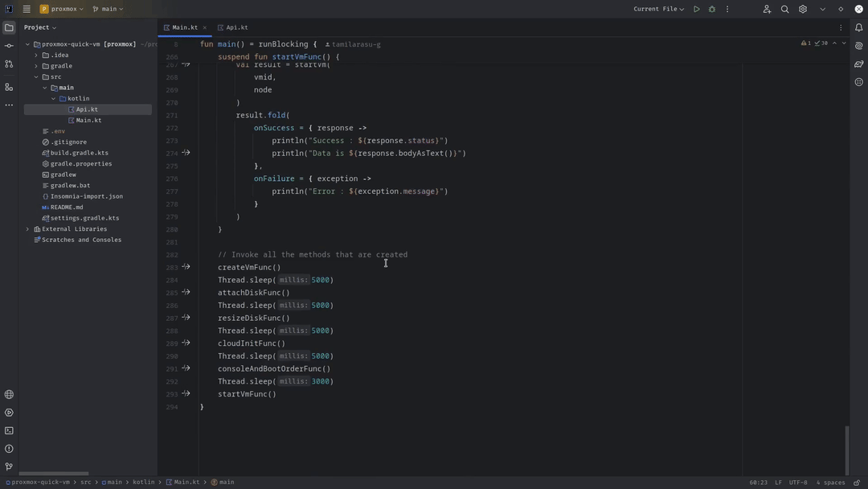Open the AI Assistant tool window
This screenshot has width=868, height=489.
858,46
